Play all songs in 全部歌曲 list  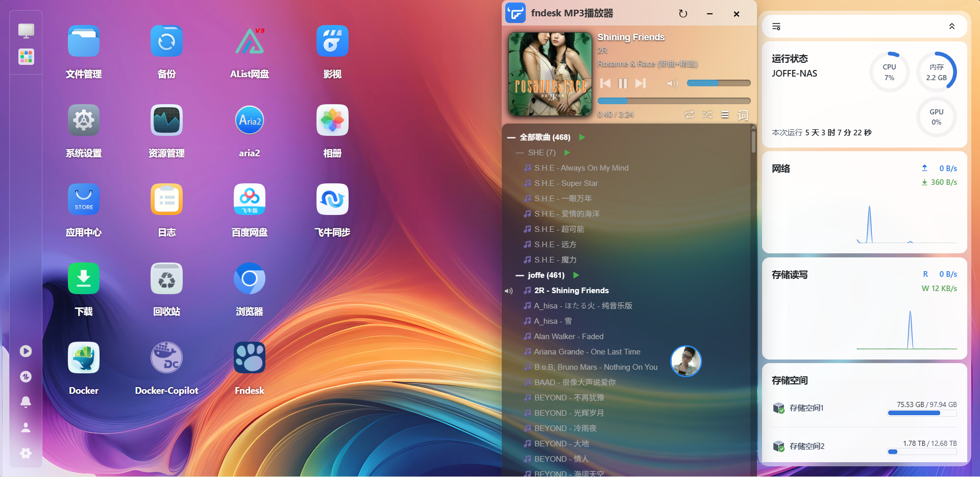click(582, 137)
